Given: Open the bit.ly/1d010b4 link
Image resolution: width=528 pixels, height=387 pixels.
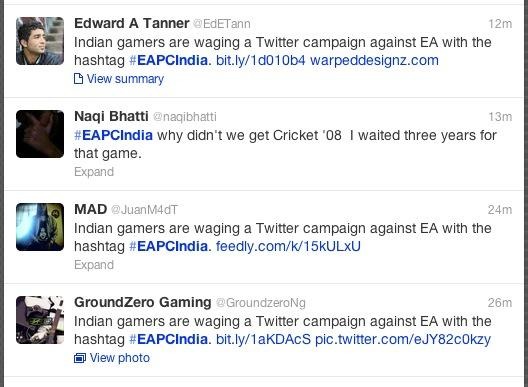Looking at the screenshot, I should click(261, 60).
